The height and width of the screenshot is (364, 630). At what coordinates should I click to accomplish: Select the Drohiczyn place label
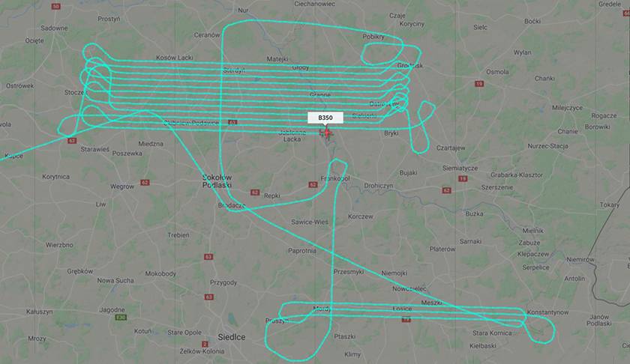pyautogui.click(x=379, y=186)
